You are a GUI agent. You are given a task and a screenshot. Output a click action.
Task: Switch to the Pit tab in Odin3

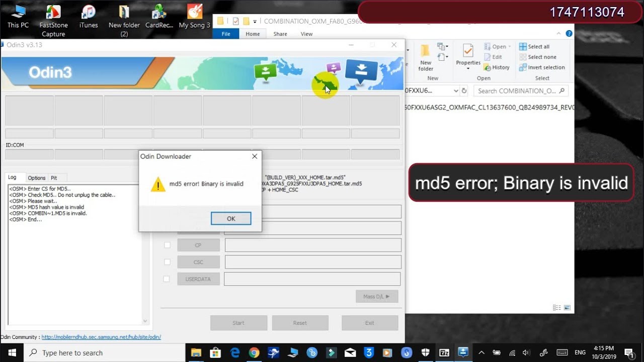point(54,177)
